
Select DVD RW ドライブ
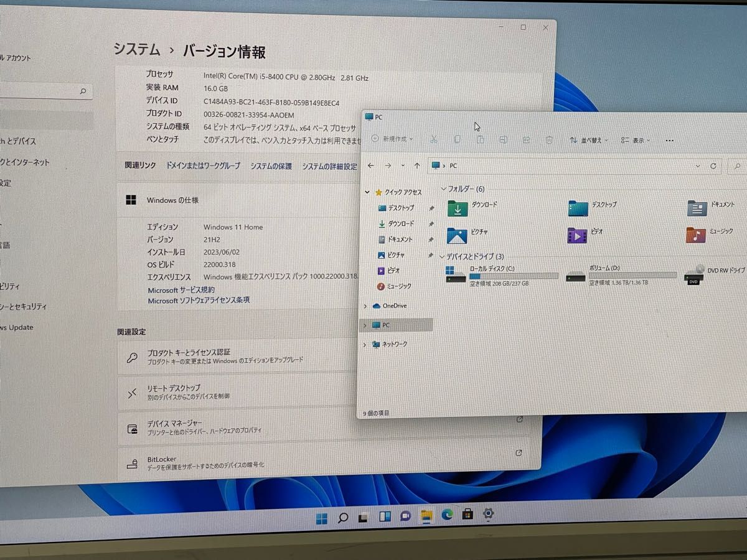coord(715,274)
